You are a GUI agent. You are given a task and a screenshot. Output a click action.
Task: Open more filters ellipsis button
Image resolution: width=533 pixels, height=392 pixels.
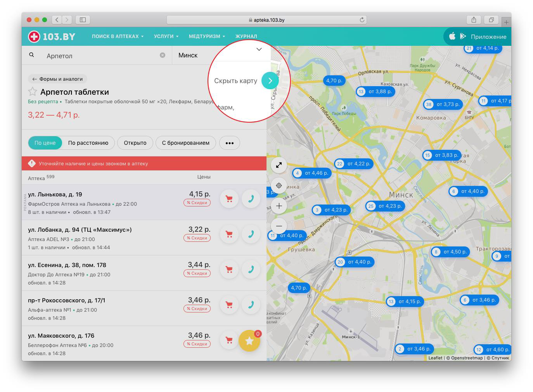coord(230,143)
